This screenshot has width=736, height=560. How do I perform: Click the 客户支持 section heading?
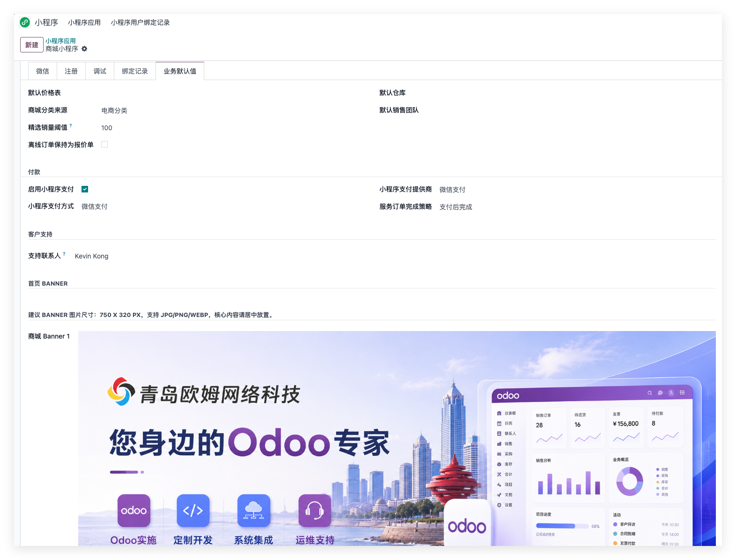[x=40, y=234]
